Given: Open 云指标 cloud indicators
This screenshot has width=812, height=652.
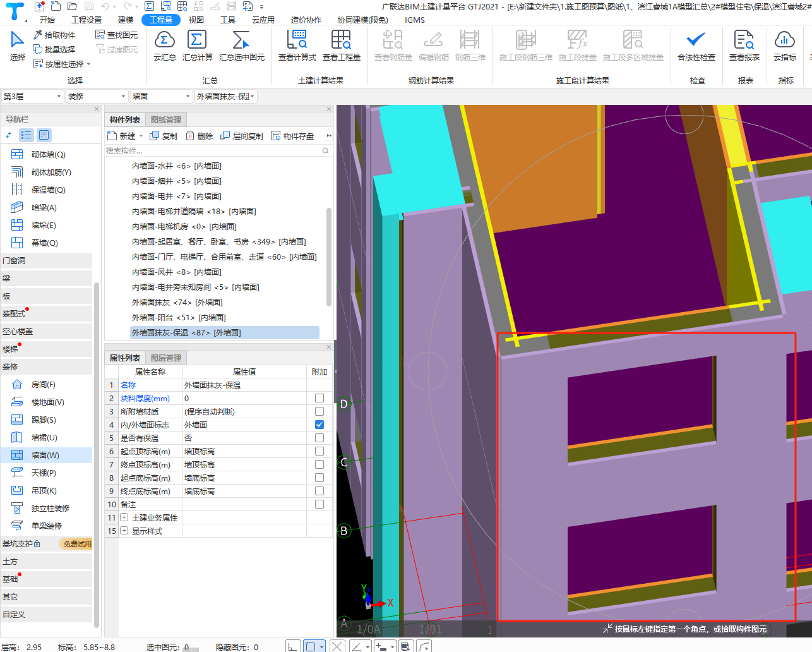Looking at the screenshot, I should click(x=784, y=45).
